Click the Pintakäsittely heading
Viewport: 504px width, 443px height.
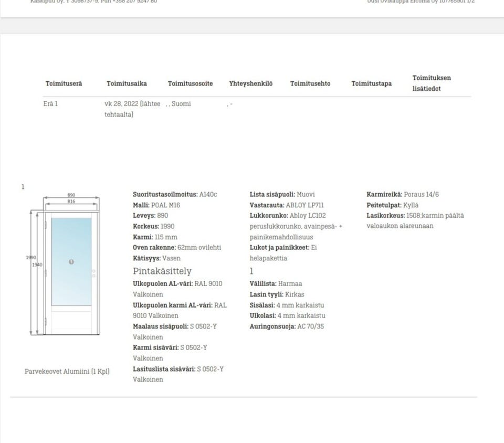[x=162, y=271]
